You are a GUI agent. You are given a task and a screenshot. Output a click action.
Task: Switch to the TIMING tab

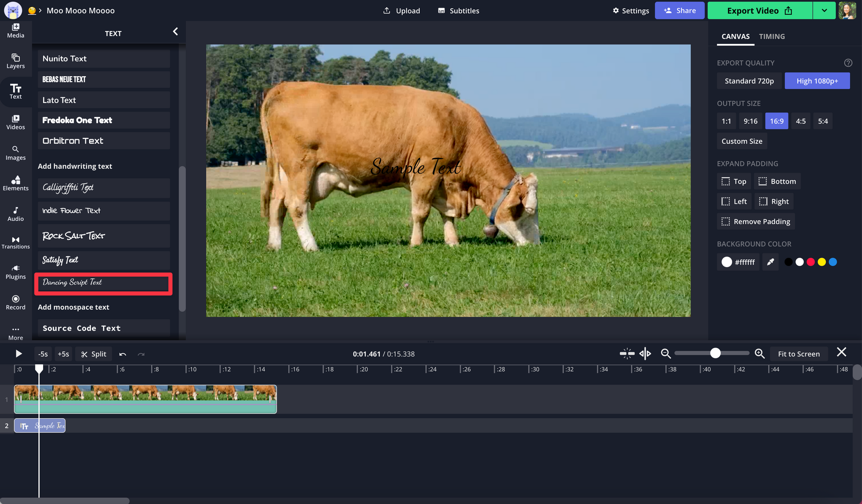pyautogui.click(x=771, y=37)
